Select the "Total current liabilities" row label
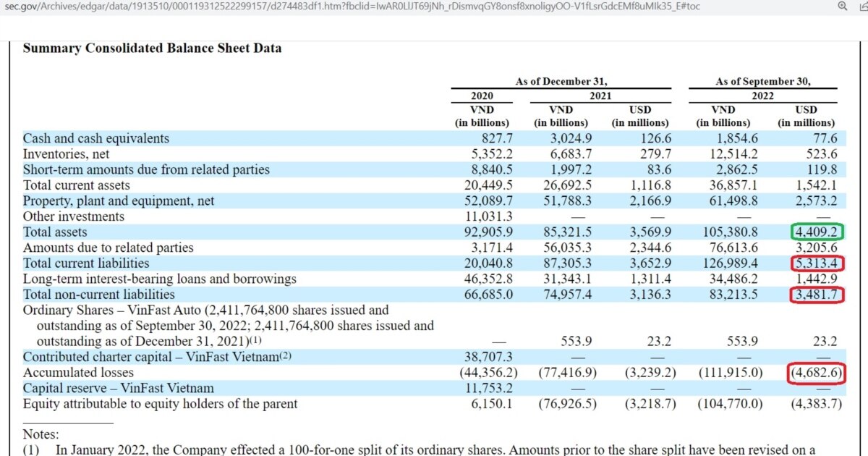Viewport: 868px width, 456px height. click(86, 263)
